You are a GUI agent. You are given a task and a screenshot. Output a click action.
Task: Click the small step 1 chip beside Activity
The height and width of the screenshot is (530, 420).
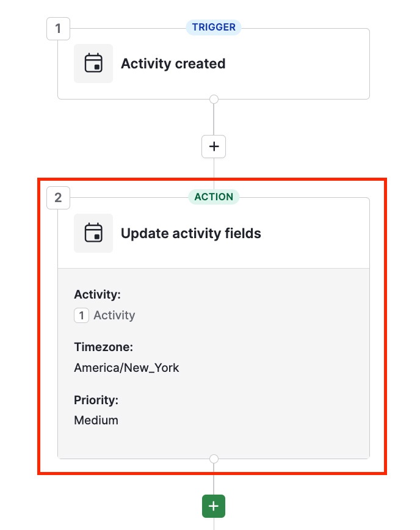coord(81,315)
